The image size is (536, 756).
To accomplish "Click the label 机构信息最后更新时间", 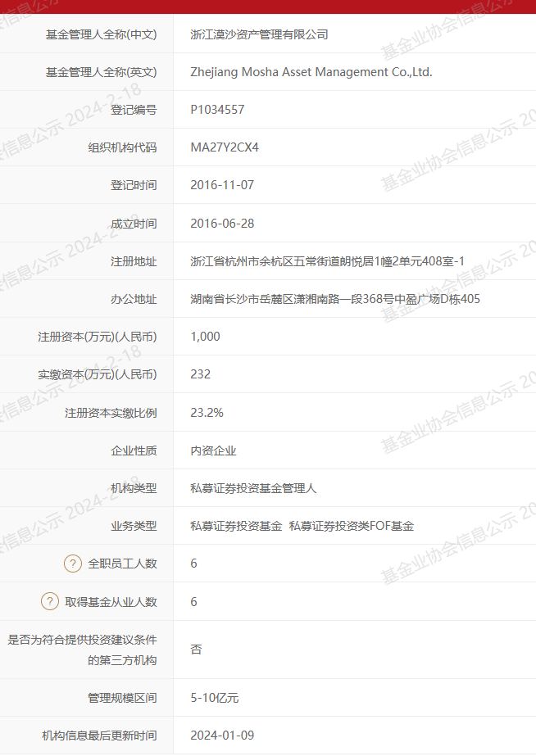I will pyautogui.click(x=99, y=736).
